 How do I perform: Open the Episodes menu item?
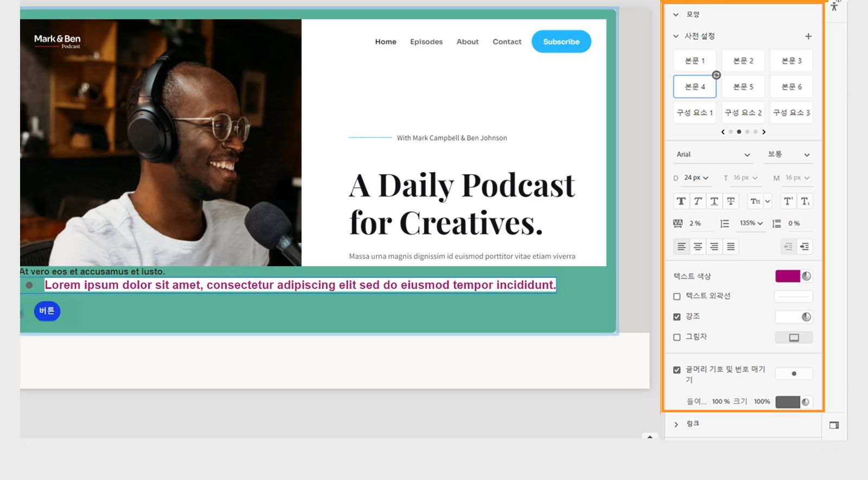click(x=426, y=42)
